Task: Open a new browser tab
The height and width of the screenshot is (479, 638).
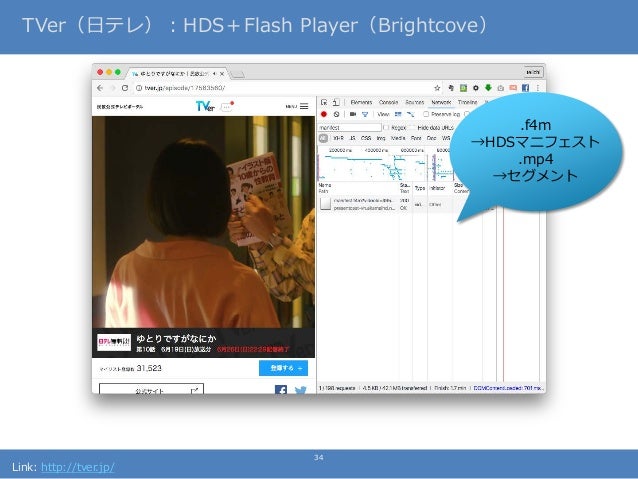Action: pos(237,74)
